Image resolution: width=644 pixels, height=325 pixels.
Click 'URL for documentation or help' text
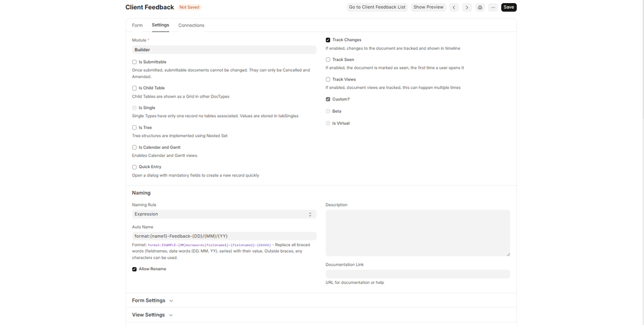tap(355, 283)
